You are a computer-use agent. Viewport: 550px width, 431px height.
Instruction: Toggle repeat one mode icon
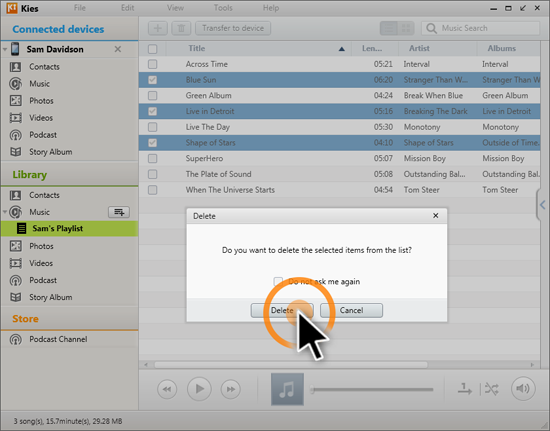point(464,389)
